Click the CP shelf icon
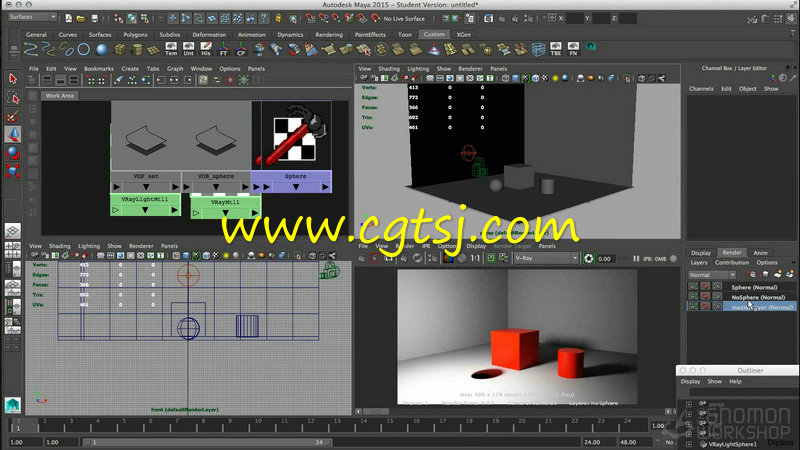Screen dimensions: 800x450 (x=241, y=49)
